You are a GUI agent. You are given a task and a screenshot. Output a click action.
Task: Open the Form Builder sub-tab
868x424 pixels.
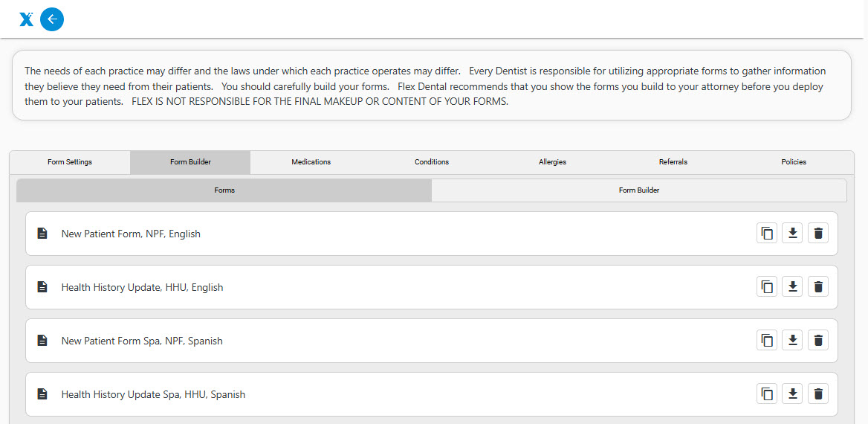638,190
